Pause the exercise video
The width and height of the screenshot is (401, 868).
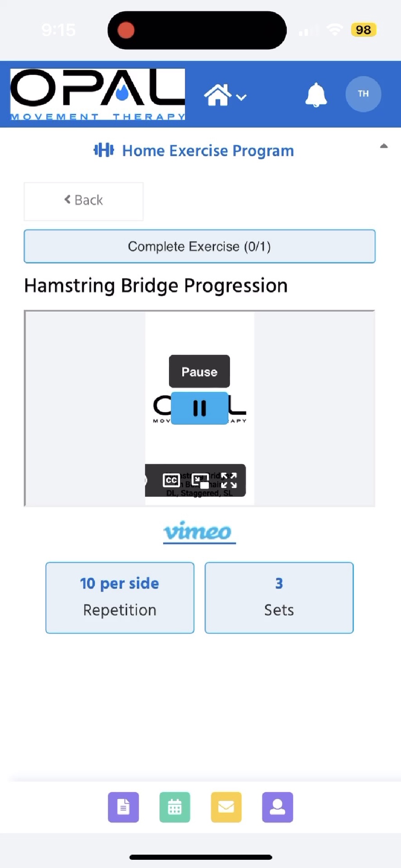pyautogui.click(x=199, y=408)
